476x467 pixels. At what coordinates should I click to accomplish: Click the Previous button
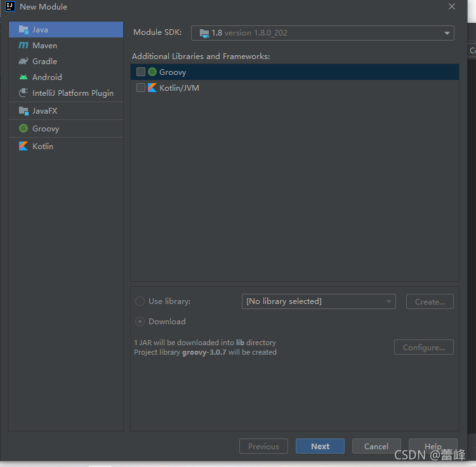point(263,446)
